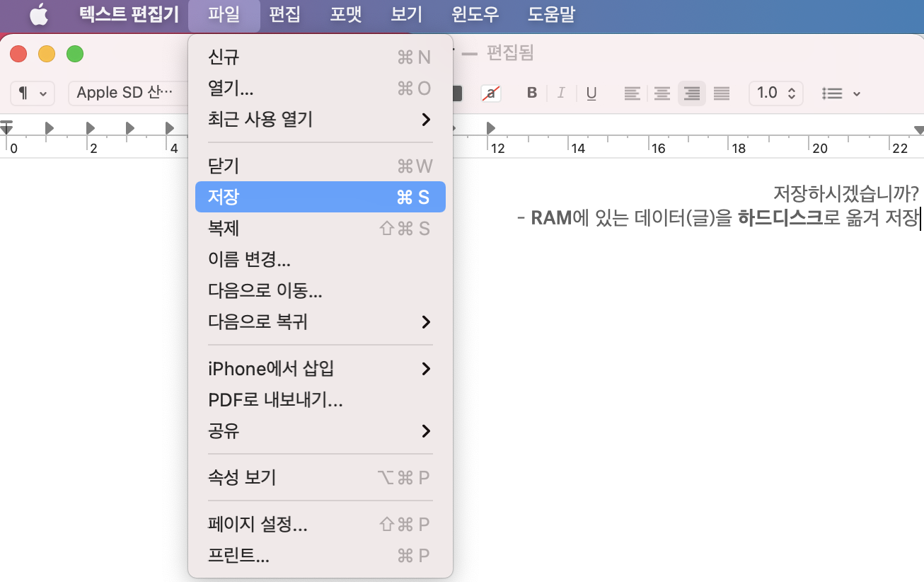The height and width of the screenshot is (582, 924).
Task: Choose 닫기 to close the document
Action: tap(320, 166)
